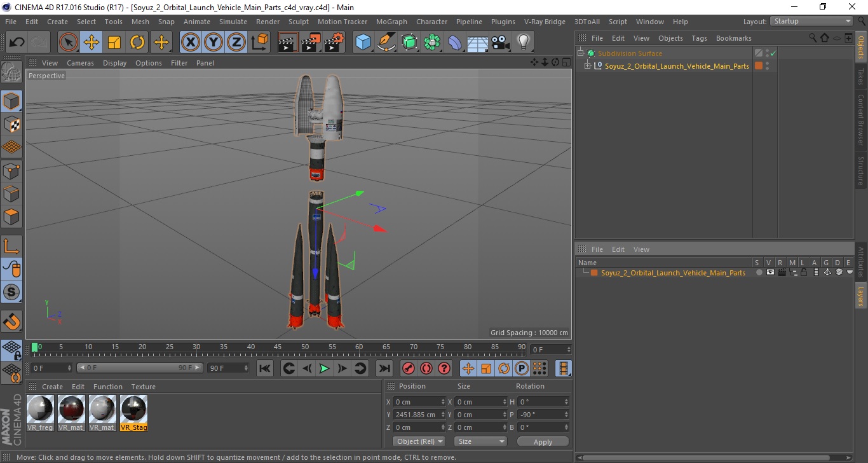
Task: Open the Layout dropdown set to Startup
Action: pos(811,21)
